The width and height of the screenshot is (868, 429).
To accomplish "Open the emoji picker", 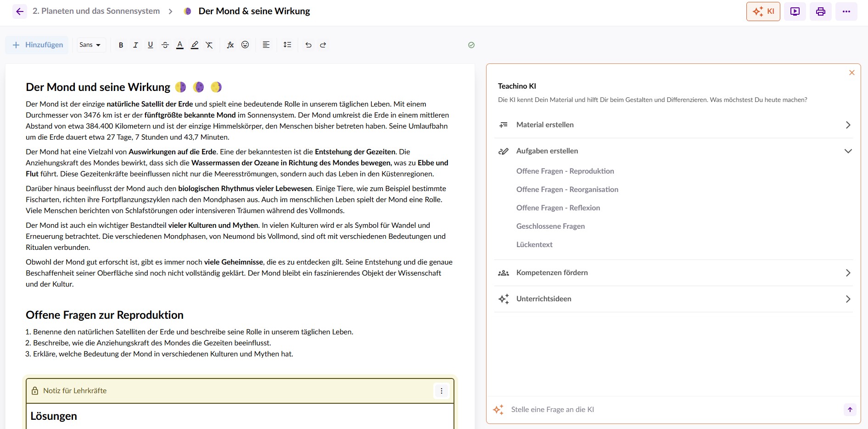I will pos(245,45).
